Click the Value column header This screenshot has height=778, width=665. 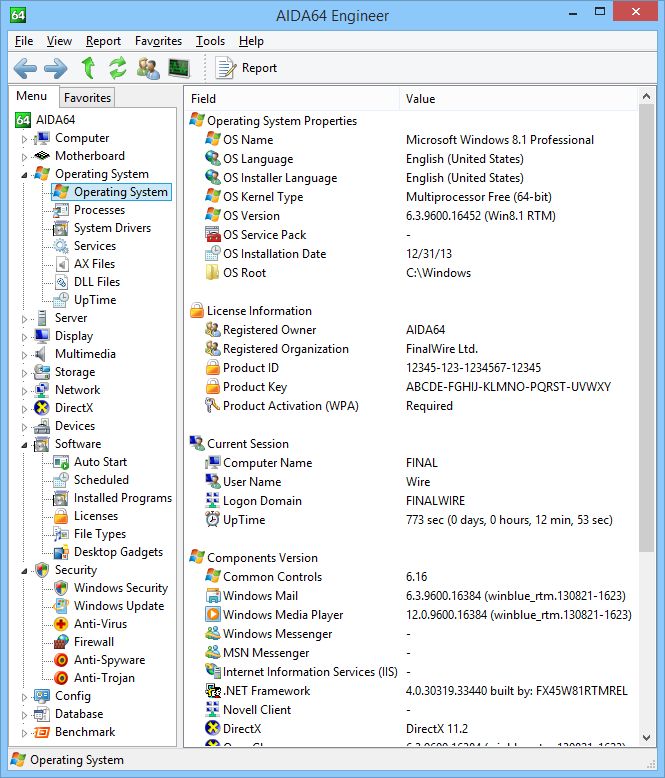pyautogui.click(x=518, y=99)
